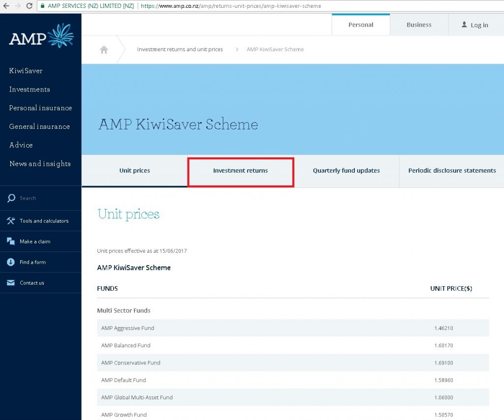Click the search magnifier icon
Image resolution: width=504 pixels, height=420 pixels.
click(x=11, y=198)
